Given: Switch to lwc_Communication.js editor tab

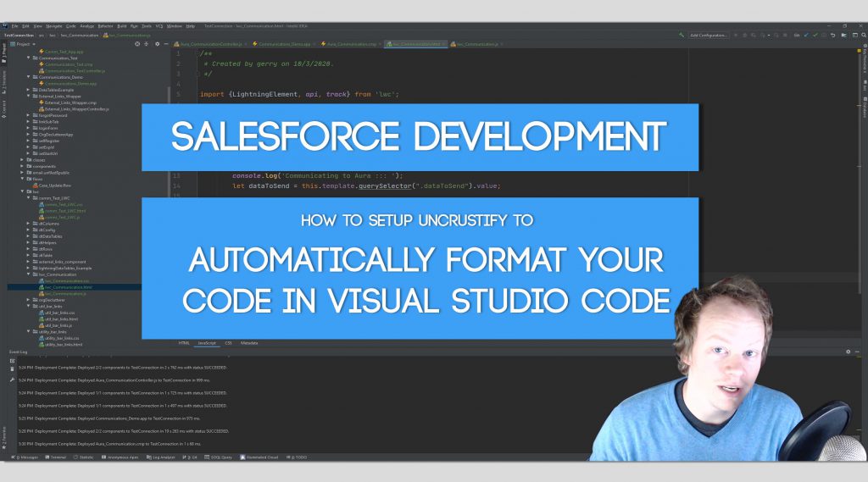Looking at the screenshot, I should [476, 44].
